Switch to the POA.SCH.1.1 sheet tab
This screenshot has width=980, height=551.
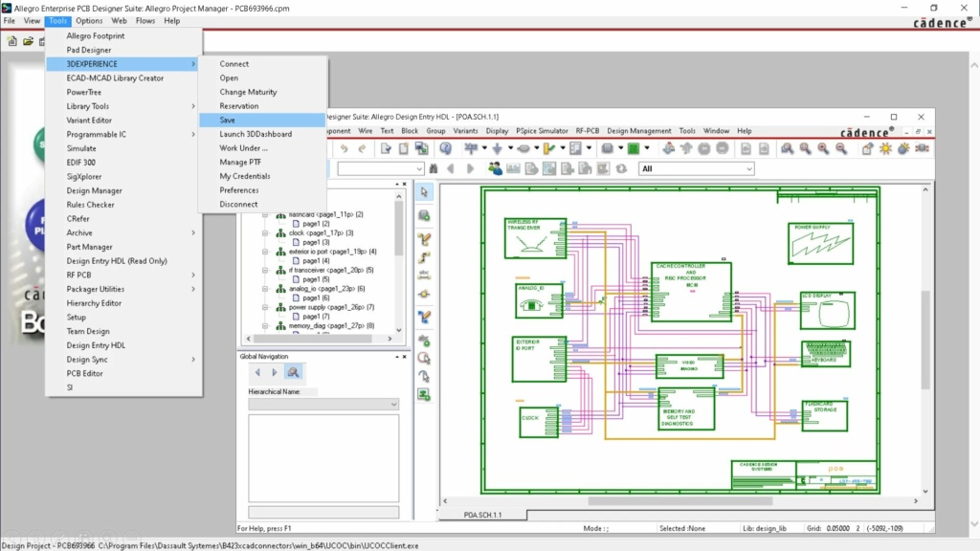point(482,515)
